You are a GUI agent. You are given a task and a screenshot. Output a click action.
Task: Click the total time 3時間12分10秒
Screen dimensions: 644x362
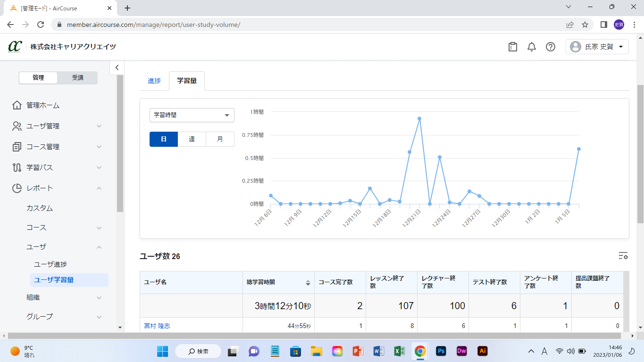click(283, 306)
